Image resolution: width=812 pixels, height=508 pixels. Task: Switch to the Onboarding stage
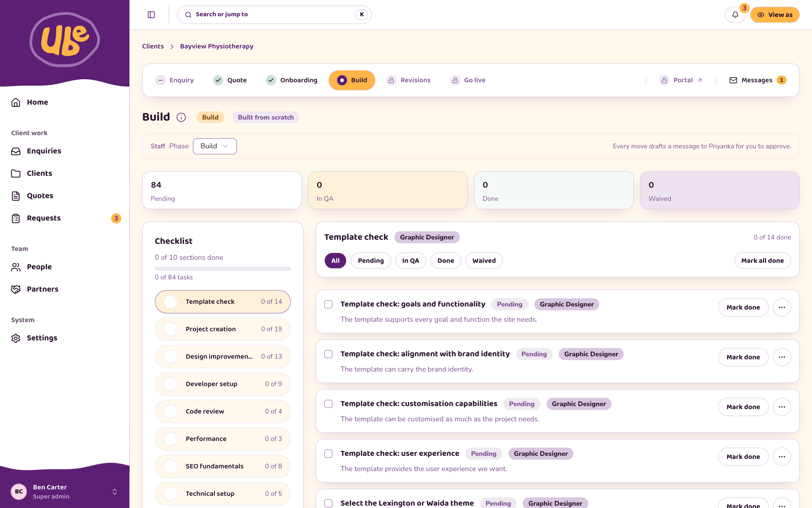click(292, 80)
